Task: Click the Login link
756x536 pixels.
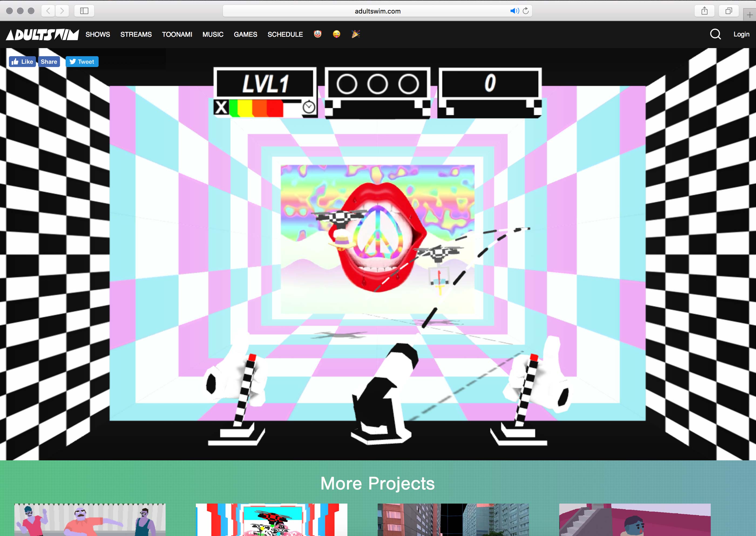Action: tap(741, 34)
